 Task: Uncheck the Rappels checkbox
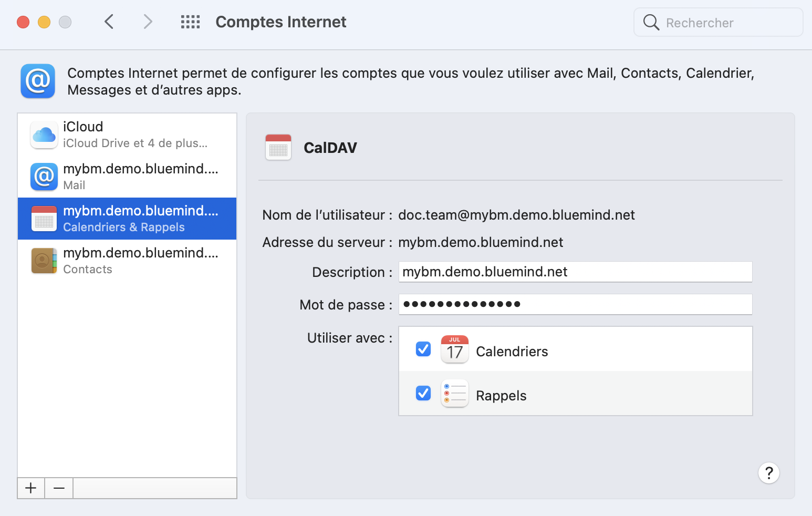(x=423, y=394)
